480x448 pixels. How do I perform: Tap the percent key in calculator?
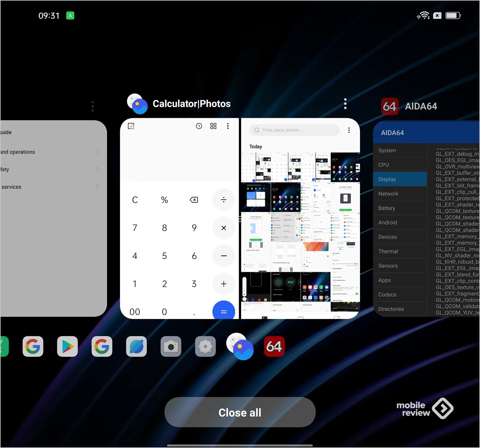coord(164,200)
